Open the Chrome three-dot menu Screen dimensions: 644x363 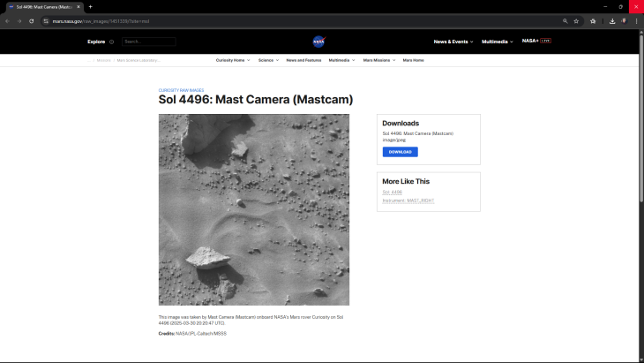636,20
